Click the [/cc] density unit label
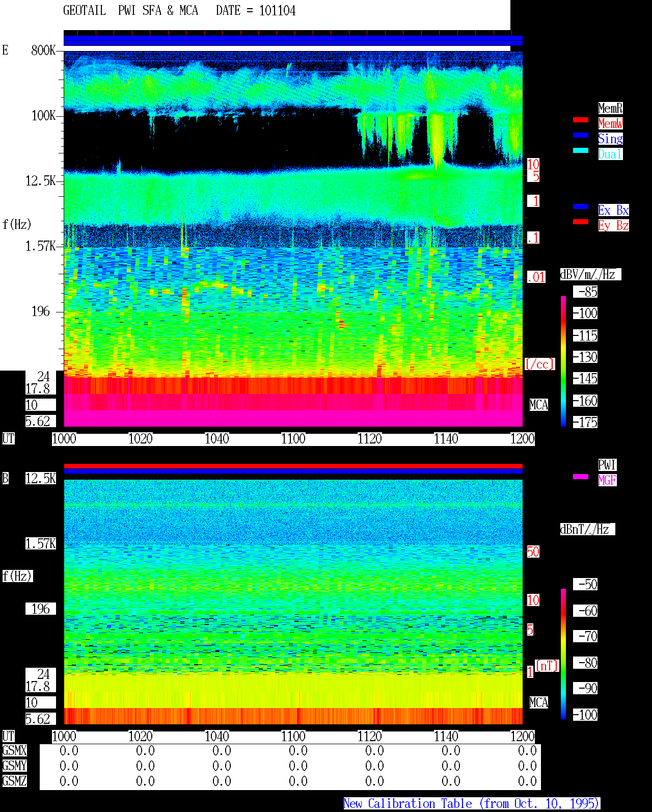Viewport: 652px width, 812px height. (539, 364)
